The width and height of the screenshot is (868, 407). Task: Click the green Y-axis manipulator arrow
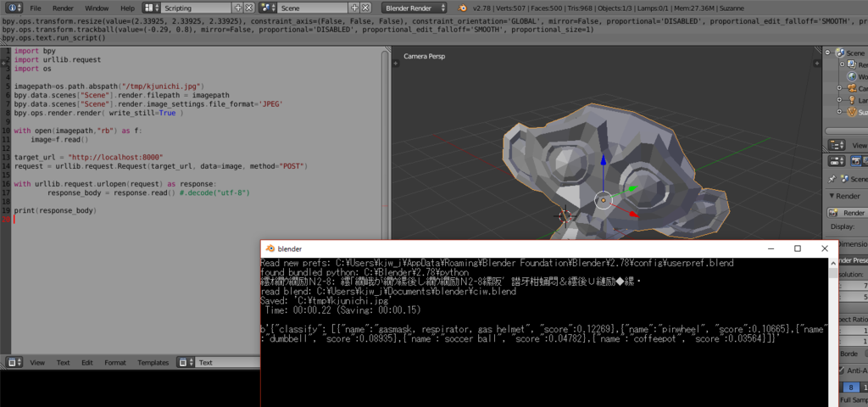click(x=632, y=189)
